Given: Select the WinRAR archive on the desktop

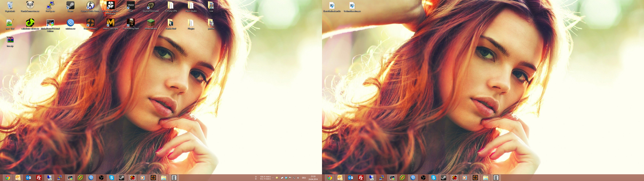Looking at the screenshot, I should coord(10,40).
